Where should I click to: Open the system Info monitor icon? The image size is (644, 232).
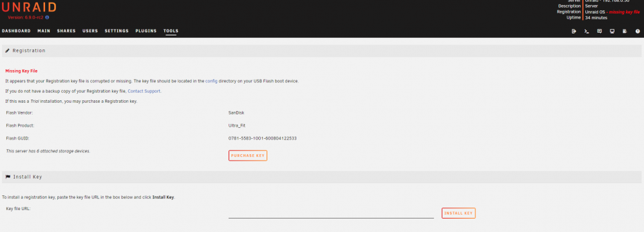pyautogui.click(x=612, y=31)
